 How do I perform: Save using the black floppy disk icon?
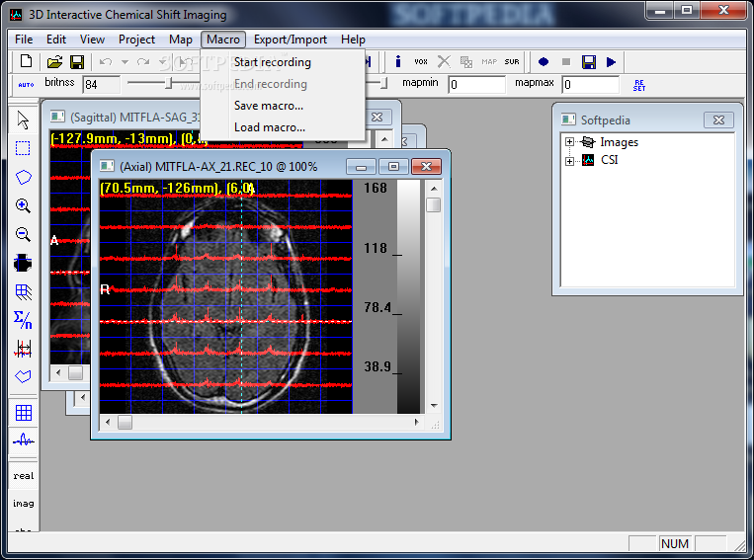(x=77, y=61)
